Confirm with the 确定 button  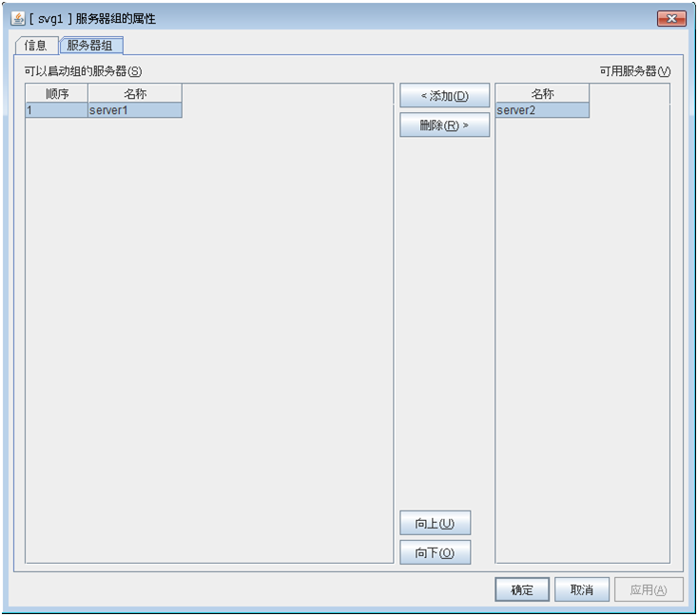pyautogui.click(x=522, y=589)
